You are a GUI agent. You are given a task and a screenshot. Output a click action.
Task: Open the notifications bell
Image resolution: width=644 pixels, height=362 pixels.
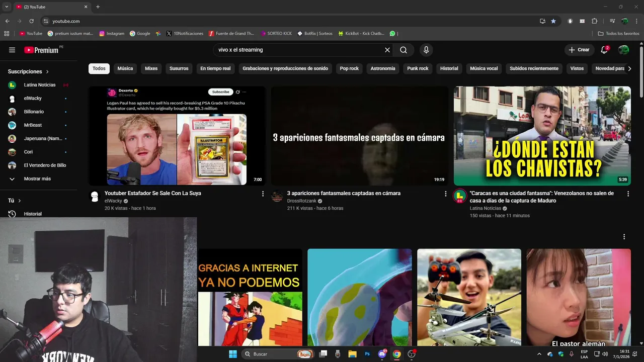(x=604, y=50)
